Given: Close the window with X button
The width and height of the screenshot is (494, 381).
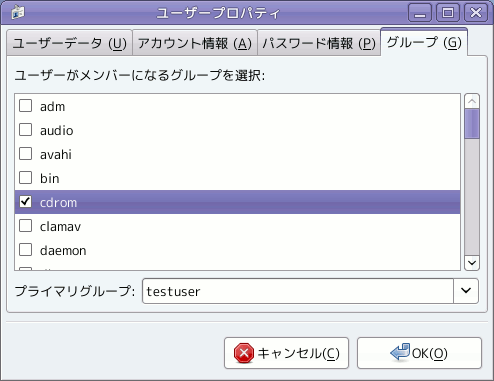Looking at the screenshot, I should pos(476,13).
